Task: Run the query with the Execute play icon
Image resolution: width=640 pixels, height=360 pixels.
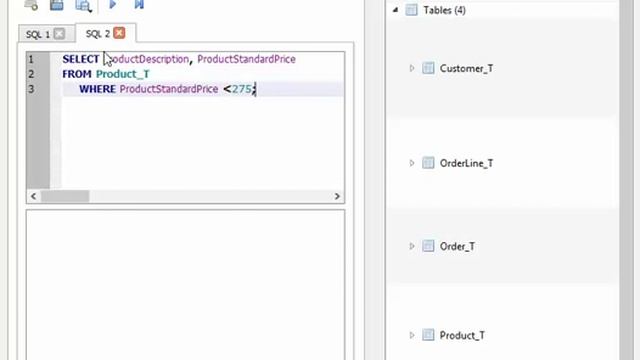Action: coord(113,4)
